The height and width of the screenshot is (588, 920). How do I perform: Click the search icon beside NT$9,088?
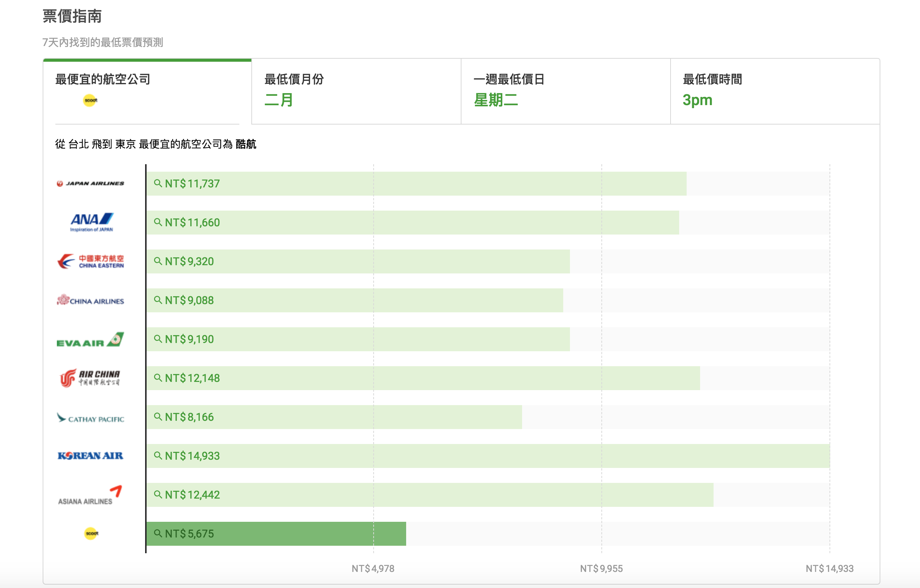tap(158, 300)
